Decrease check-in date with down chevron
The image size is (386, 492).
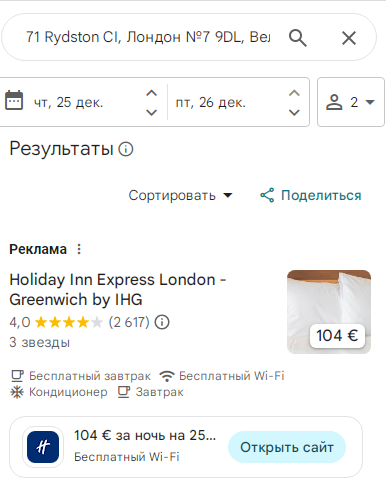(152, 112)
